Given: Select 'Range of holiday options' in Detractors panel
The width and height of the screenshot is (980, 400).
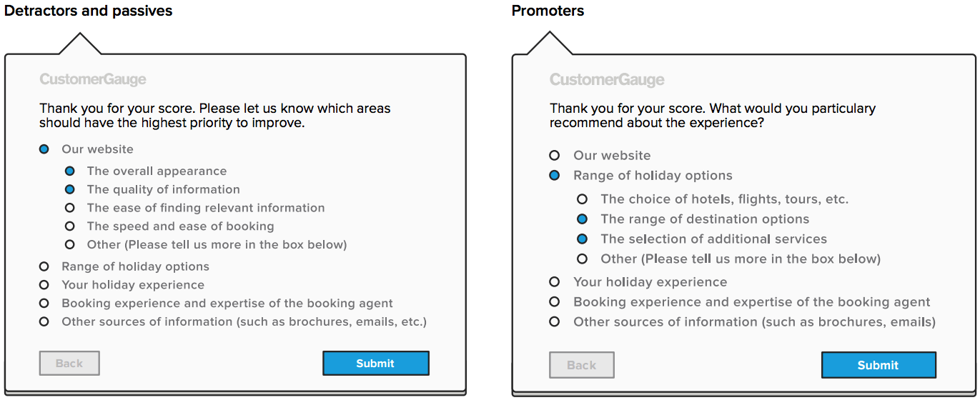Looking at the screenshot, I should click(x=44, y=266).
